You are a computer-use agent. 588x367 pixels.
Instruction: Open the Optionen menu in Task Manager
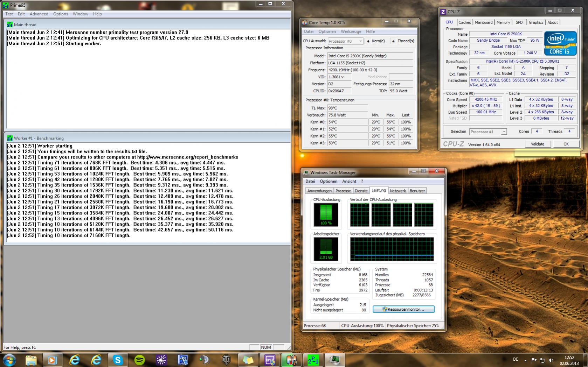coord(328,181)
